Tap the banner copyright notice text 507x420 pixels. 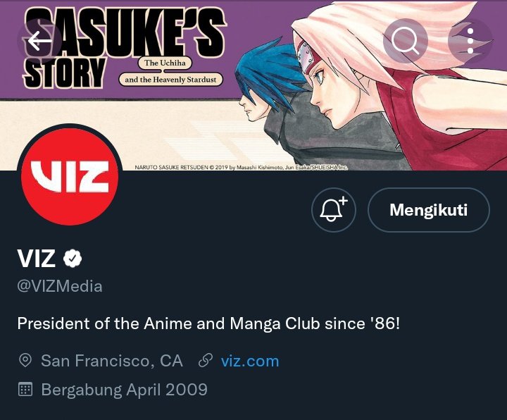click(x=242, y=167)
